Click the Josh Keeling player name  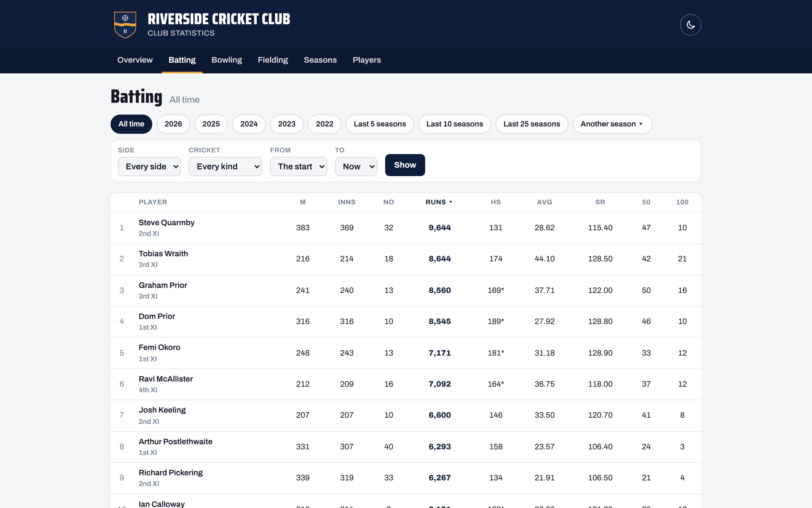click(x=162, y=410)
